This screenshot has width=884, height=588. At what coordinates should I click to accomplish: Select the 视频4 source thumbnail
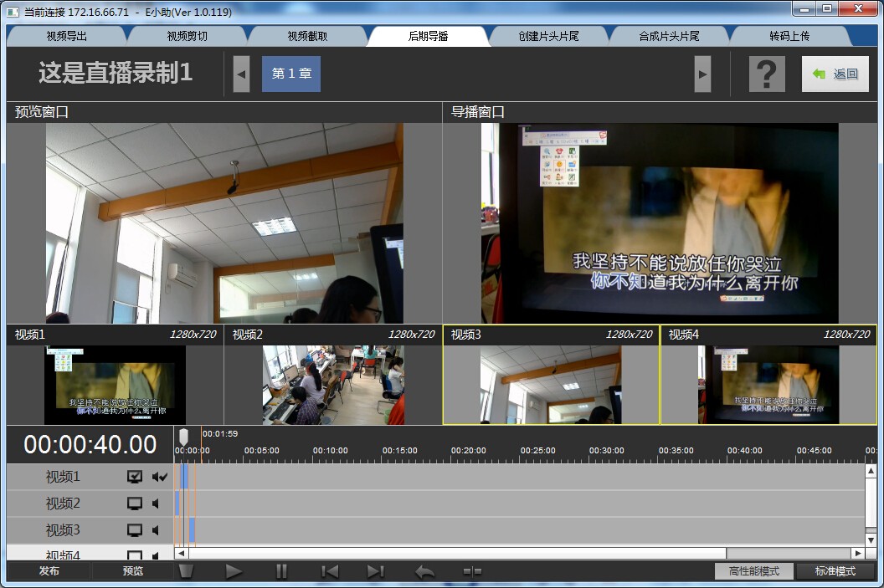pyautogui.click(x=768, y=375)
